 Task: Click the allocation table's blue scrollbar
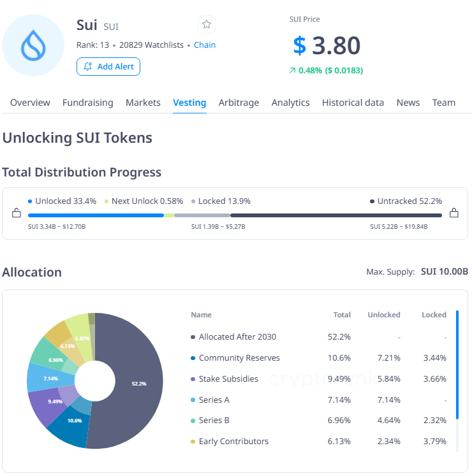coord(457,364)
